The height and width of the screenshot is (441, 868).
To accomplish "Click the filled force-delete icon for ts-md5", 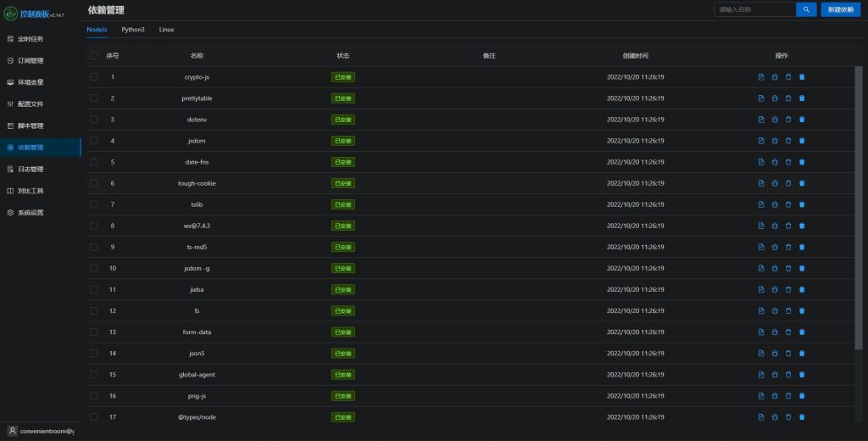I will [802, 247].
